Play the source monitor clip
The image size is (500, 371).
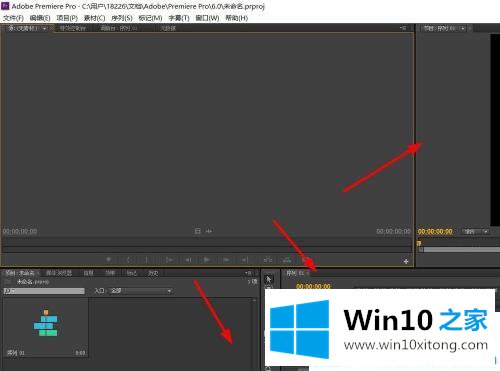207,259
